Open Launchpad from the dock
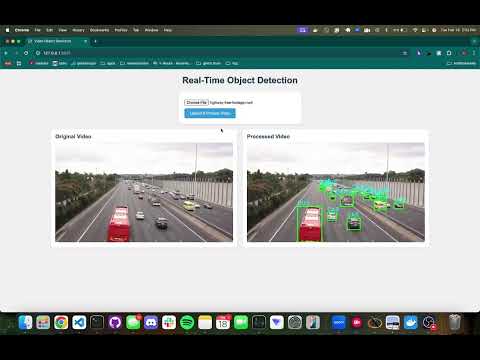480x360 pixels. (x=43, y=322)
